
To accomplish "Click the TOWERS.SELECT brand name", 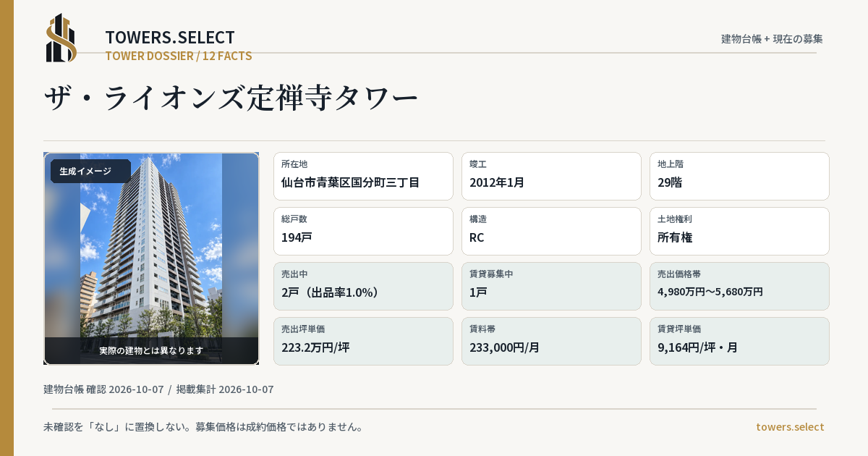I will [x=170, y=38].
